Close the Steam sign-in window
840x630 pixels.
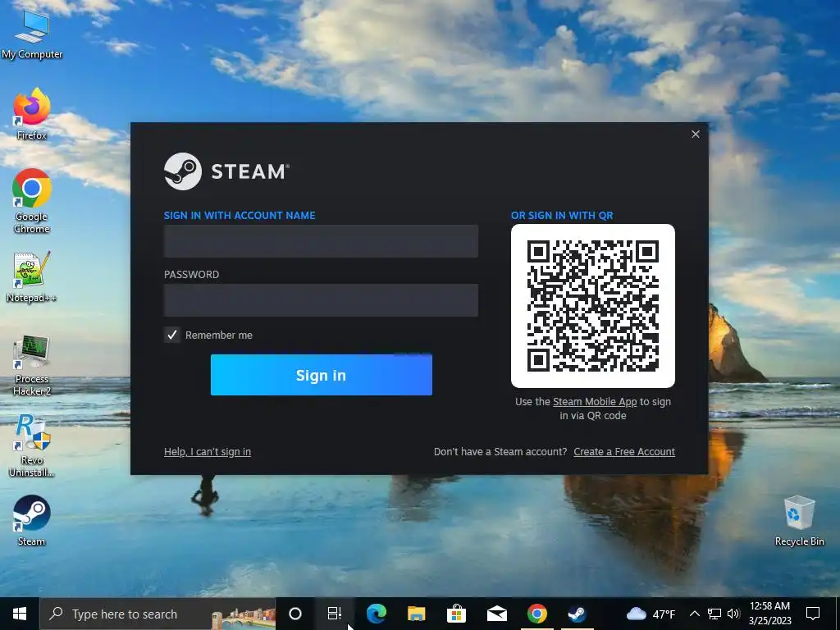(696, 134)
